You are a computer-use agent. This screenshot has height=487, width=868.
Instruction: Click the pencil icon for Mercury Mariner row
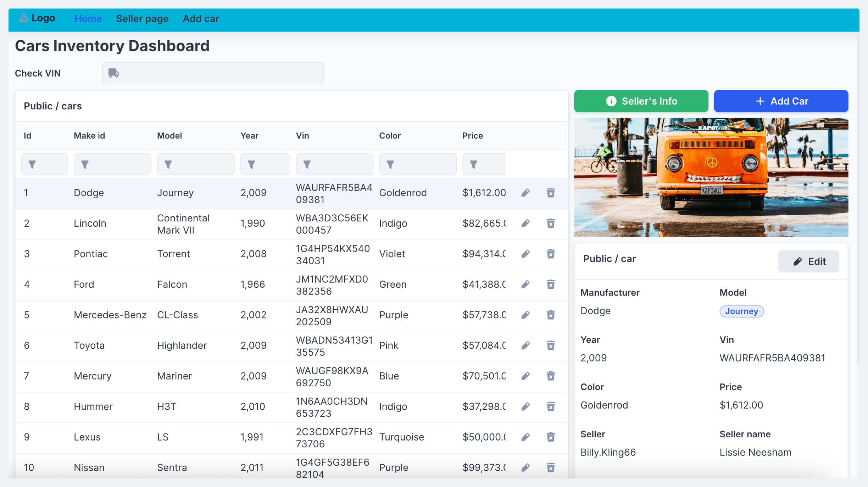click(x=525, y=376)
